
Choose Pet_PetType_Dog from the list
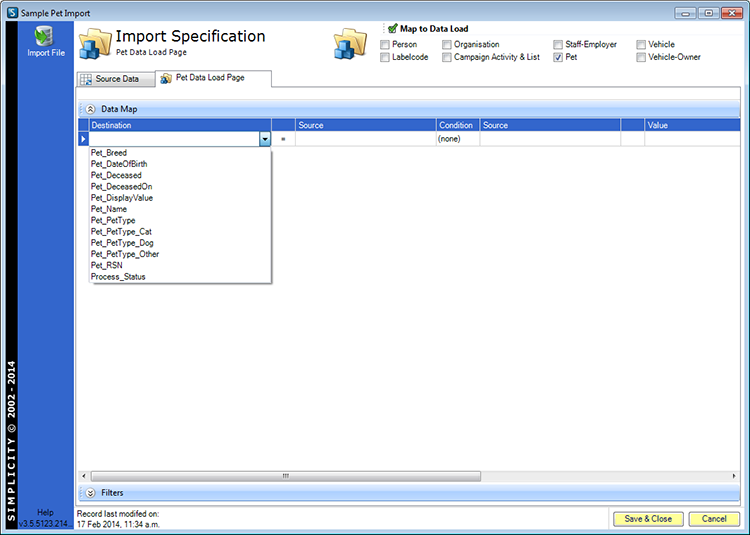(x=180, y=243)
